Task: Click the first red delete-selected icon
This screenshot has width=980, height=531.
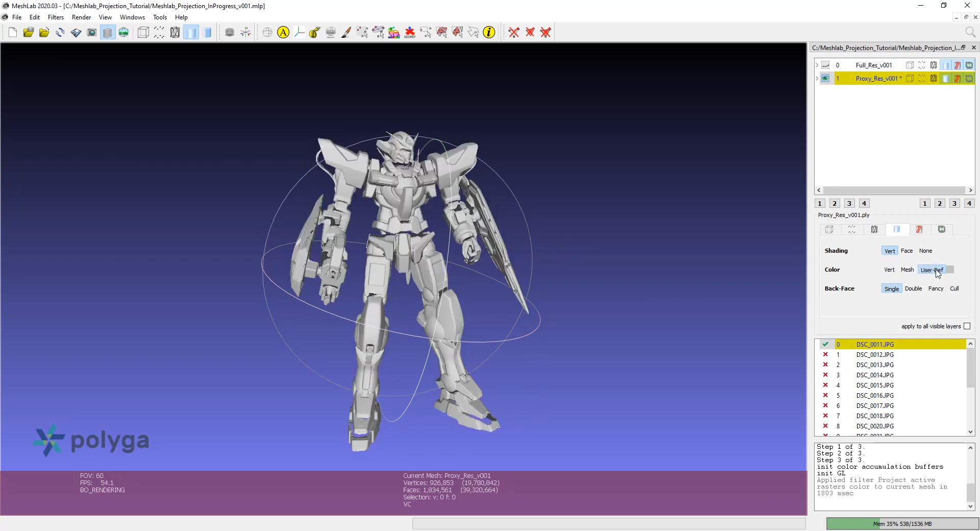Action: pyautogui.click(x=514, y=33)
